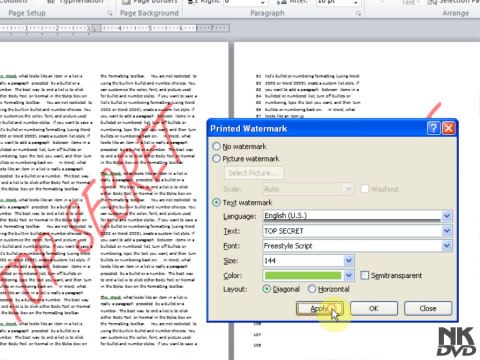Click the Arrange group label
This screenshot has height=360, width=480.
[456, 13]
